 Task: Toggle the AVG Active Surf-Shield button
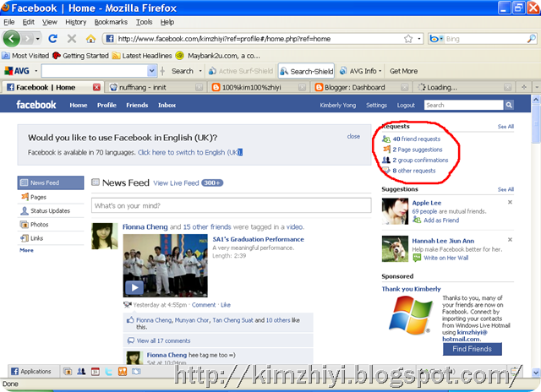(241, 71)
